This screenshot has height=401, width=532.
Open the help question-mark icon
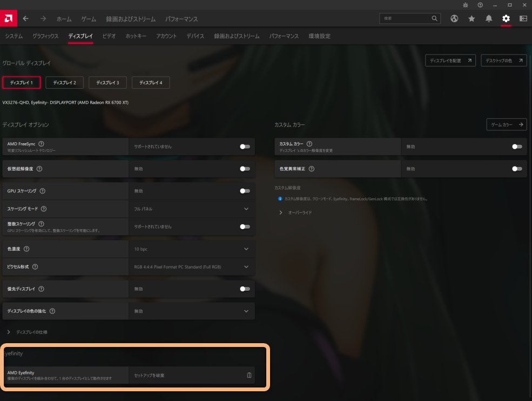pyautogui.click(x=481, y=5)
